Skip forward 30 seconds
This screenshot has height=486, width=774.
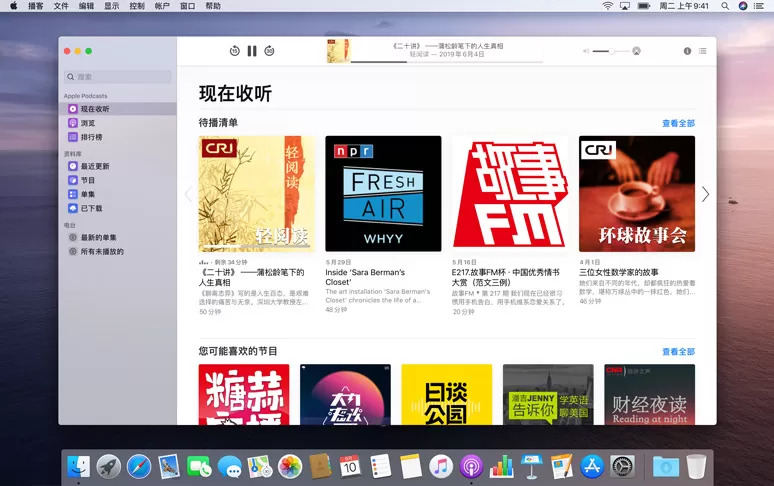pos(269,51)
